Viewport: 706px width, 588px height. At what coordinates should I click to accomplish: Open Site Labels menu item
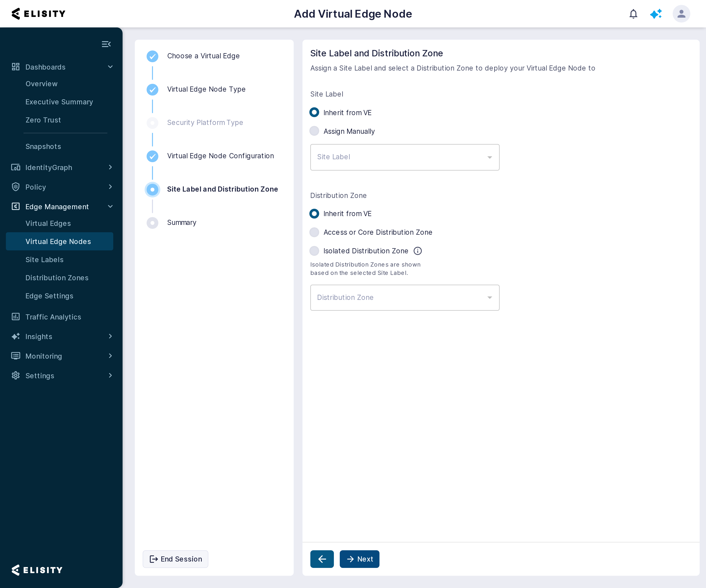(x=44, y=260)
